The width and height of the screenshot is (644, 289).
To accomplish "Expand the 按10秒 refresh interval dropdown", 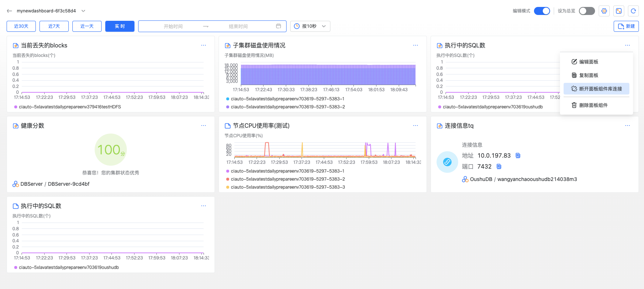I will 310,26.
